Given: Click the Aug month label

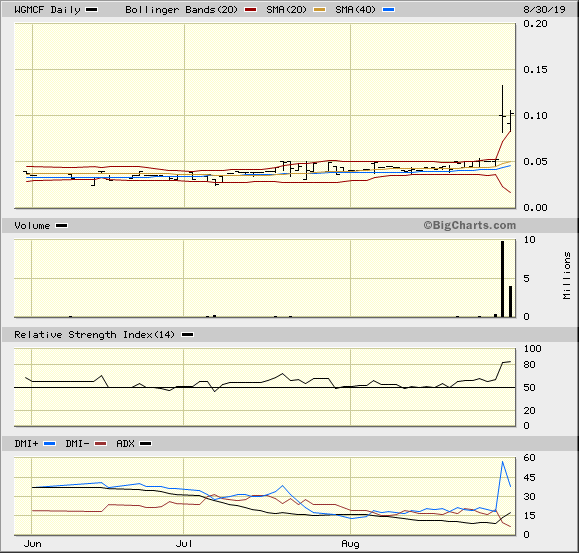Looking at the screenshot, I should click(x=350, y=544).
